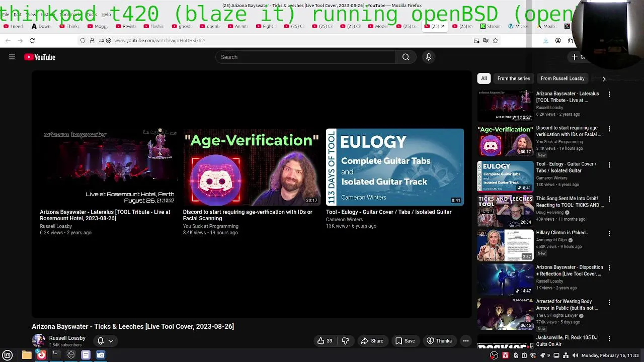Dislike the video with thumbs down
The height and width of the screenshot is (362, 644).
click(x=345, y=341)
